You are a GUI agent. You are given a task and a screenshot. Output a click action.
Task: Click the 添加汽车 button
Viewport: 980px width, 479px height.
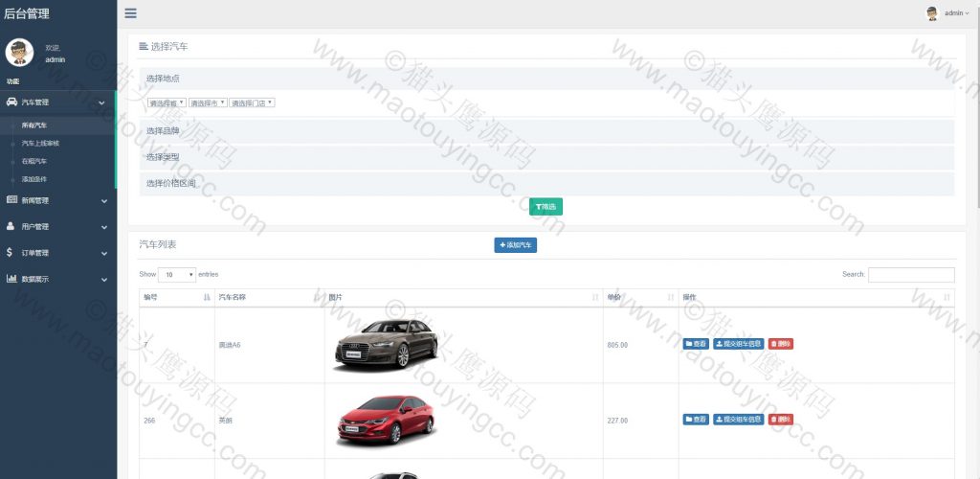516,245
